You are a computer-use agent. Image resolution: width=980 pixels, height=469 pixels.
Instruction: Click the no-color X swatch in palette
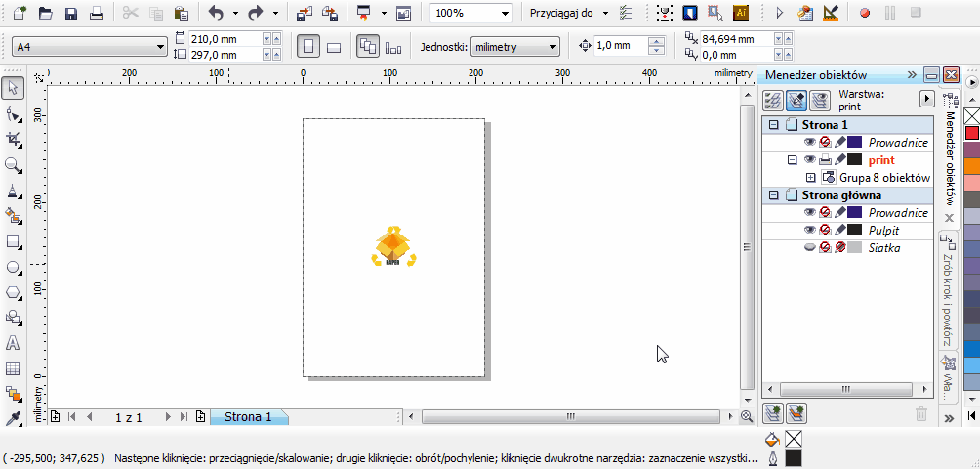click(x=972, y=116)
